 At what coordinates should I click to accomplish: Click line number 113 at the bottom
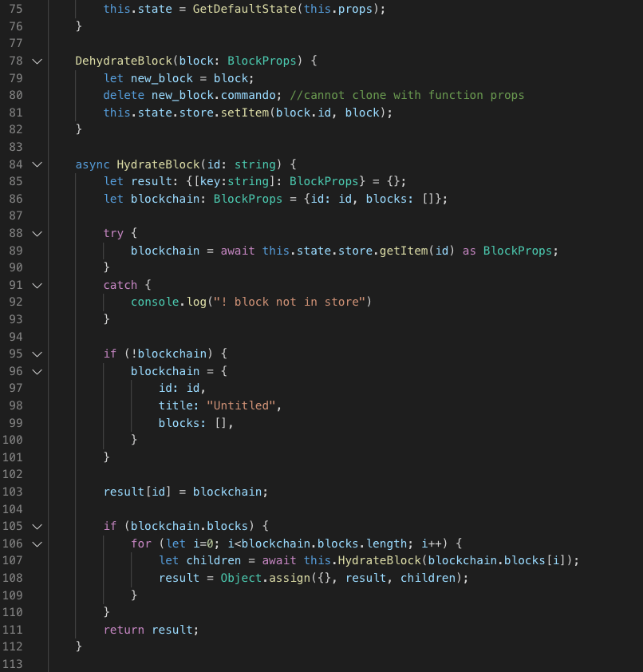point(15,663)
